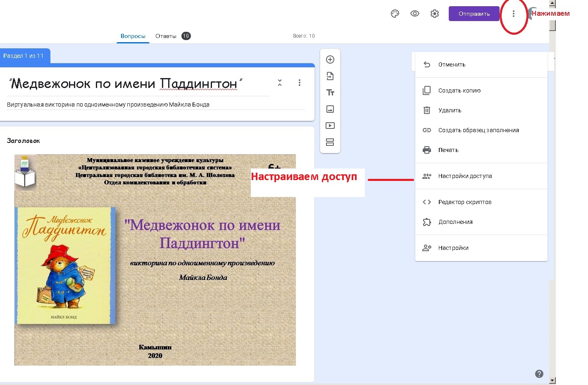Click the person-gear preferences icon
Image resolution: width=588 pixels, height=385 pixels.
pos(427,248)
